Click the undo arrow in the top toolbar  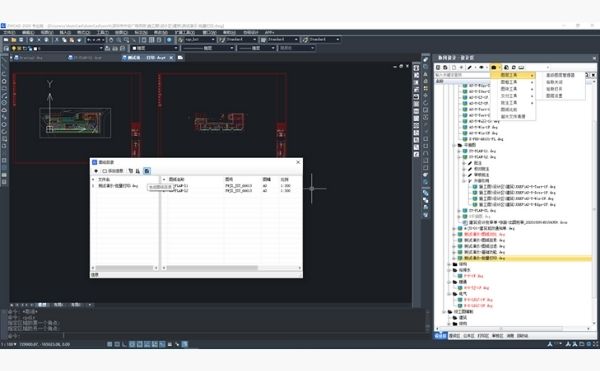[90, 40]
